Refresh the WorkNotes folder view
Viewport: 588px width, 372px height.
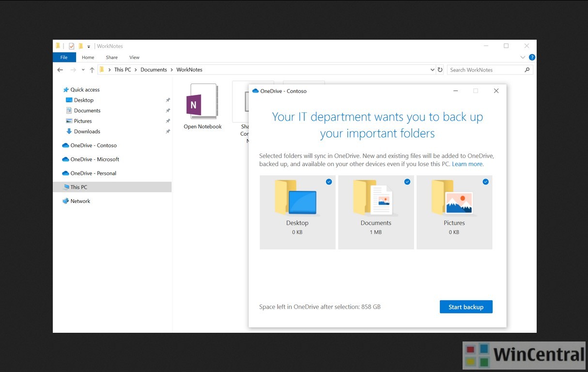tap(440, 70)
